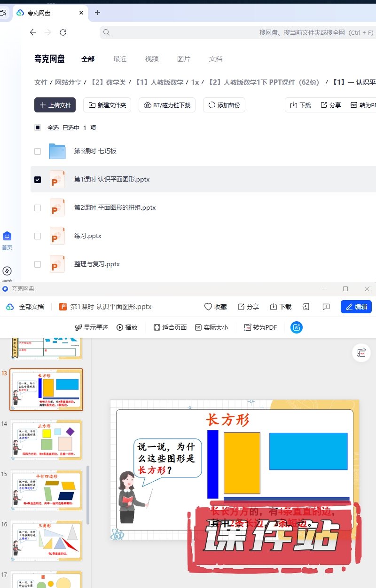Select slide 15 平行四边形 thumbnail
This screenshot has width=376, height=588.
(x=47, y=490)
